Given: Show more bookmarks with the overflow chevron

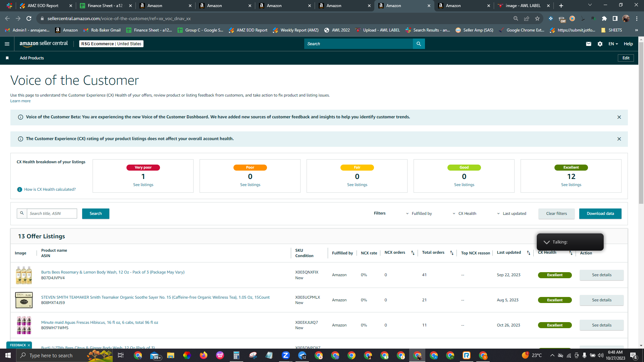Looking at the screenshot, I should [636, 30].
